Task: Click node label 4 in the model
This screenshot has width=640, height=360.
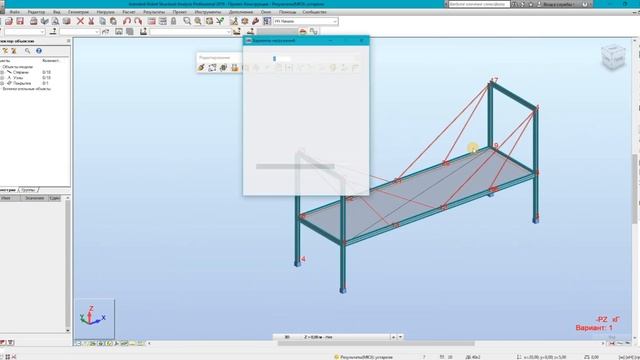Action: tap(303, 259)
